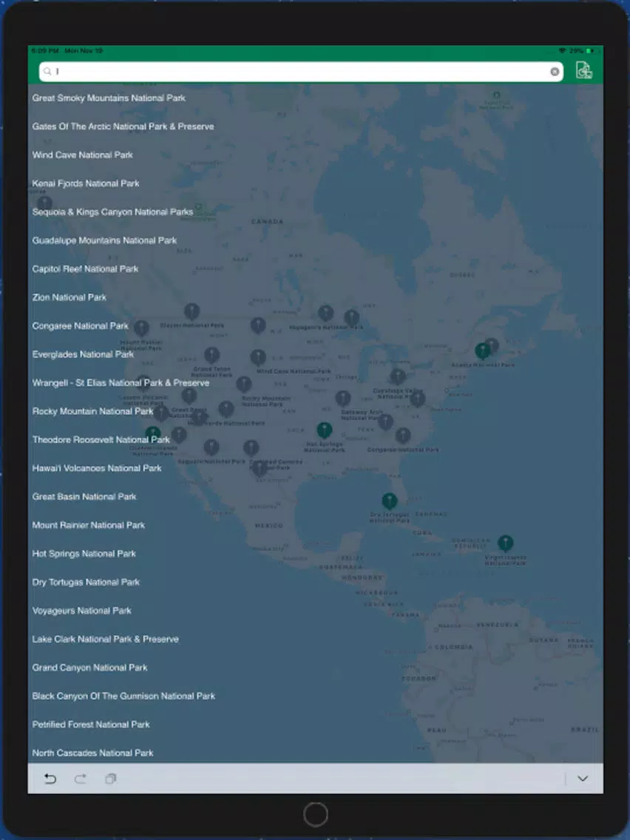
Task: Open the document icon beside the search bar
Action: tap(583, 70)
